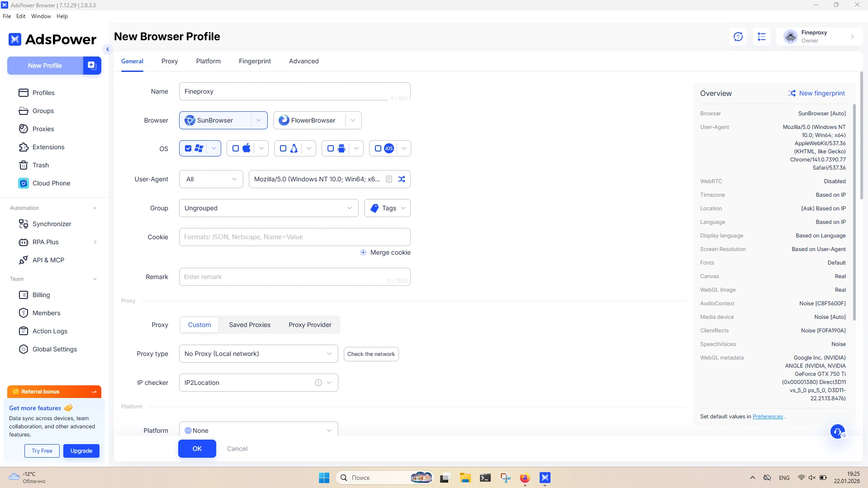The image size is (868, 488).
Task: Open the File menu
Action: click(7, 16)
